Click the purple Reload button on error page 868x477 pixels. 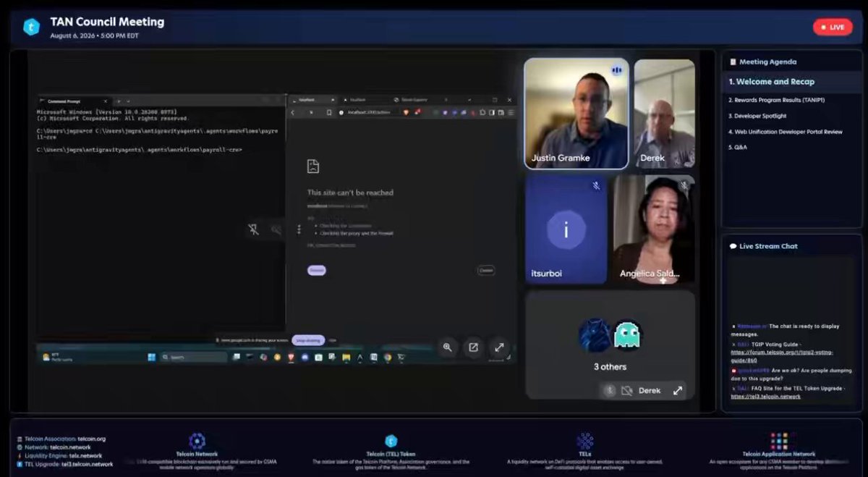click(x=317, y=270)
